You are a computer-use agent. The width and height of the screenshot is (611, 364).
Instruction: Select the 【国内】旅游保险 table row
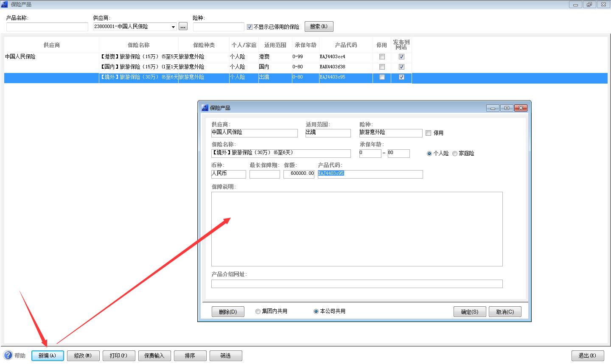[x=138, y=67]
